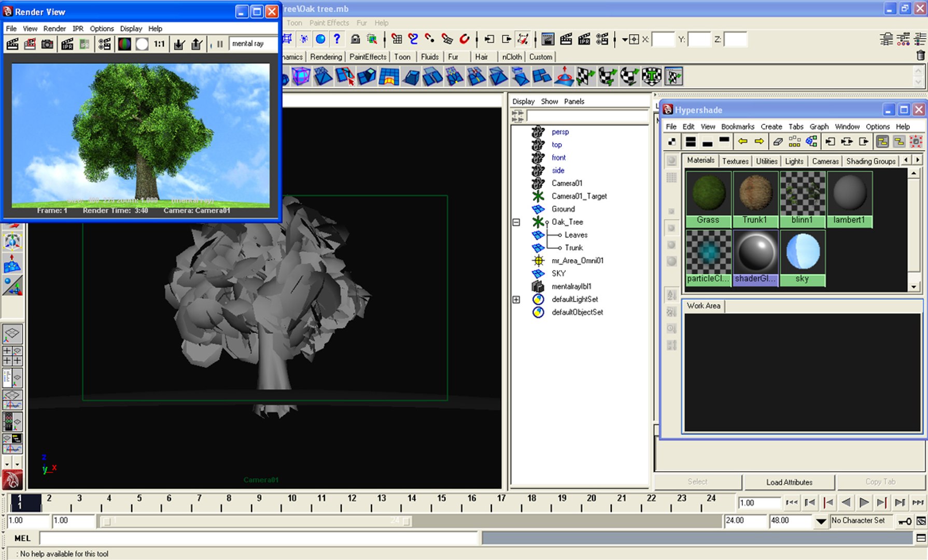Image resolution: width=928 pixels, height=560 pixels.
Task: Click the checkered sphere shelf icon
Action: point(629,77)
